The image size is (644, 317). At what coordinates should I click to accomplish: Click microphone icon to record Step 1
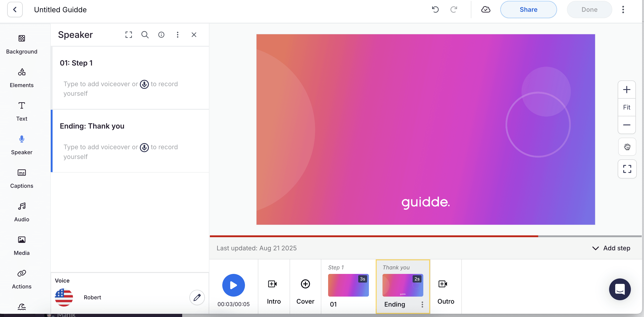pos(144,84)
